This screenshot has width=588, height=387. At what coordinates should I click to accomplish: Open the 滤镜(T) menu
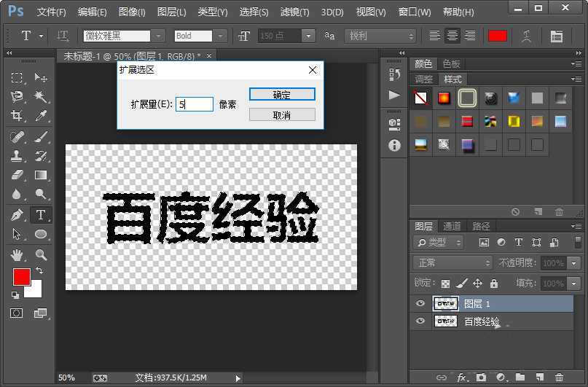click(294, 12)
